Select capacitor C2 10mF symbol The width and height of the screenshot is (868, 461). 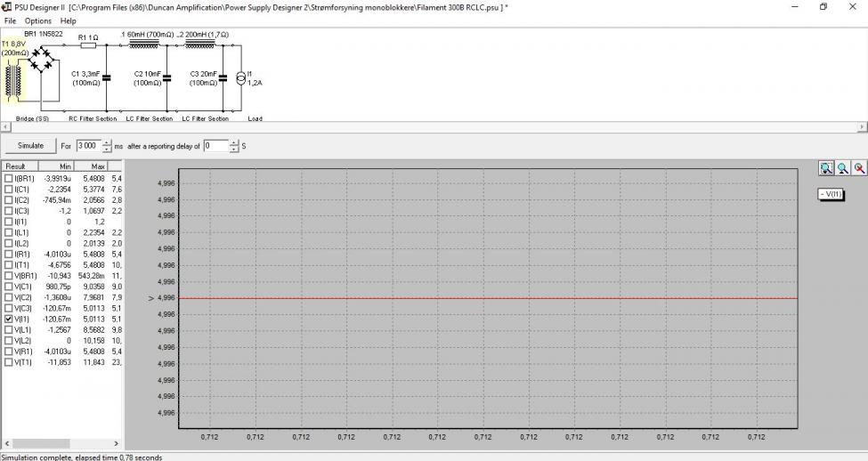click(x=166, y=78)
